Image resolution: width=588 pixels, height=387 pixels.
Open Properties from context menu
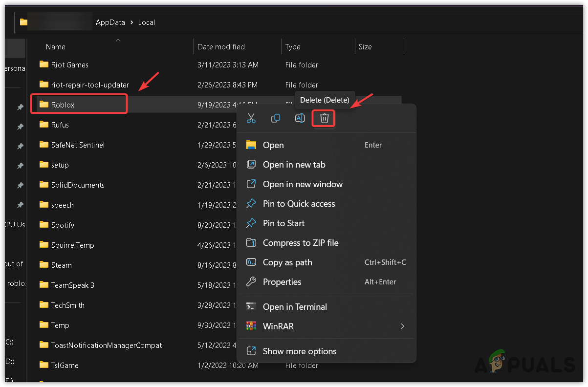(x=282, y=282)
